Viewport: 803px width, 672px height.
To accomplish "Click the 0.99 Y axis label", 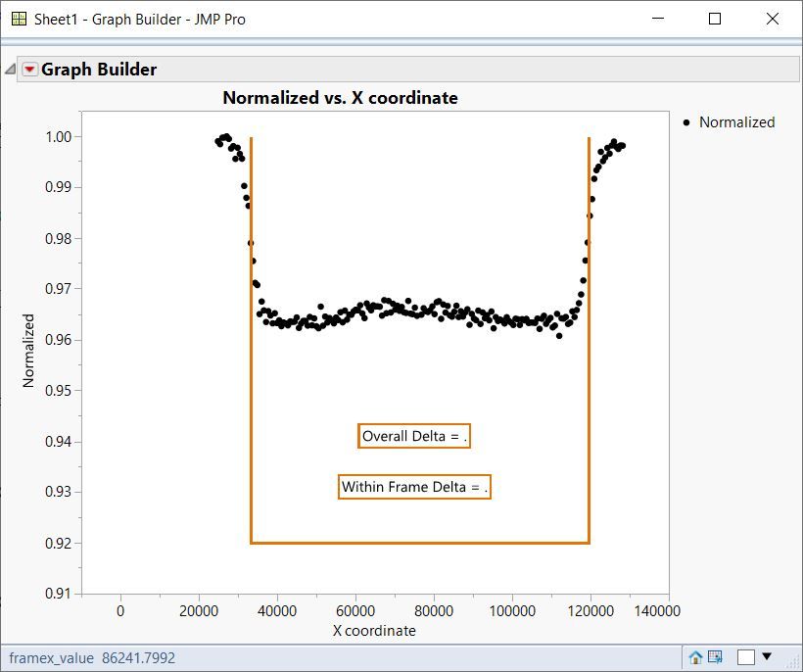I will pos(59,187).
